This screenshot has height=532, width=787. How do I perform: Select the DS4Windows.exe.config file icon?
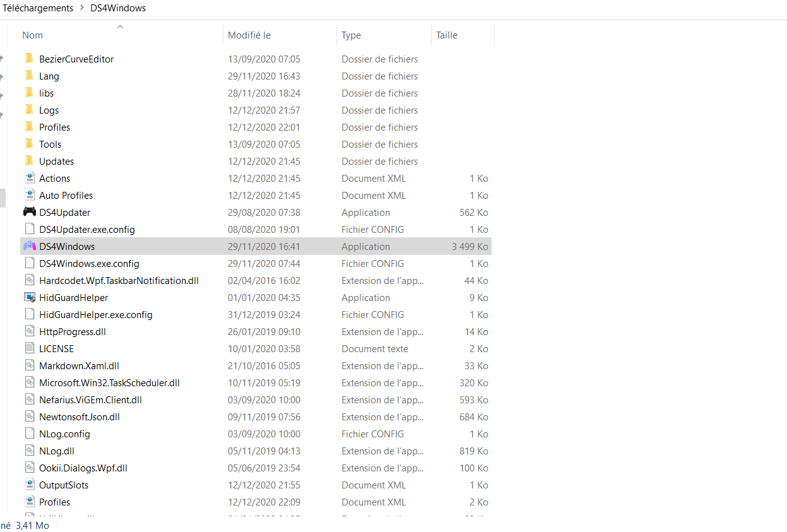pyautogui.click(x=30, y=263)
